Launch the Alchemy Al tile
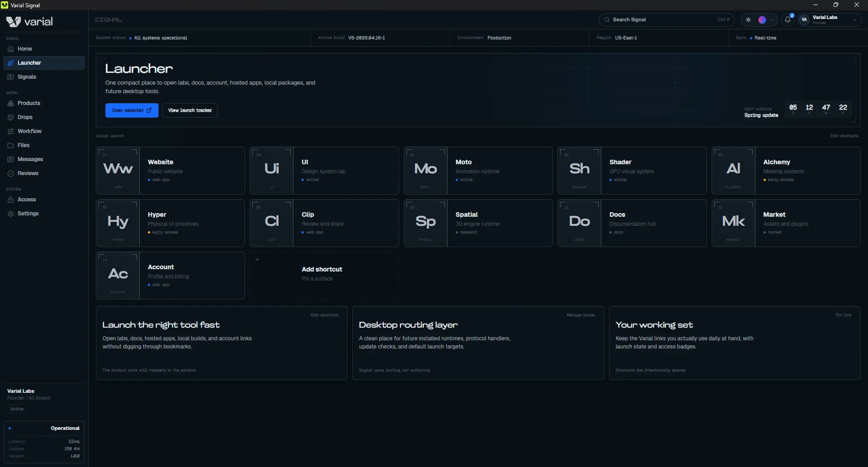Screen dimensions: 868x467 click(x=786, y=171)
